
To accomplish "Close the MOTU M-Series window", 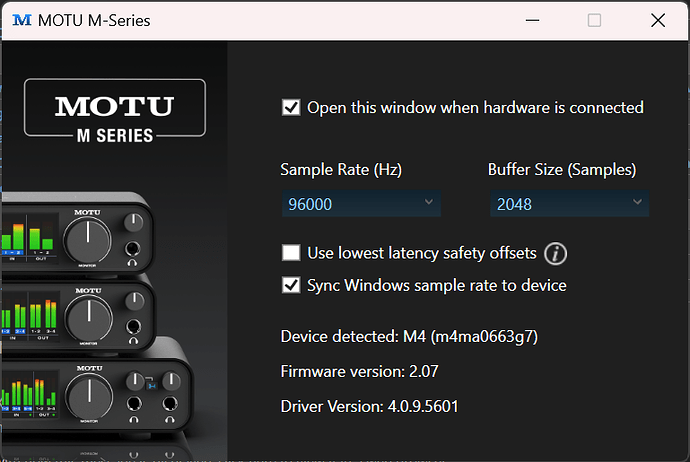I will (x=658, y=20).
